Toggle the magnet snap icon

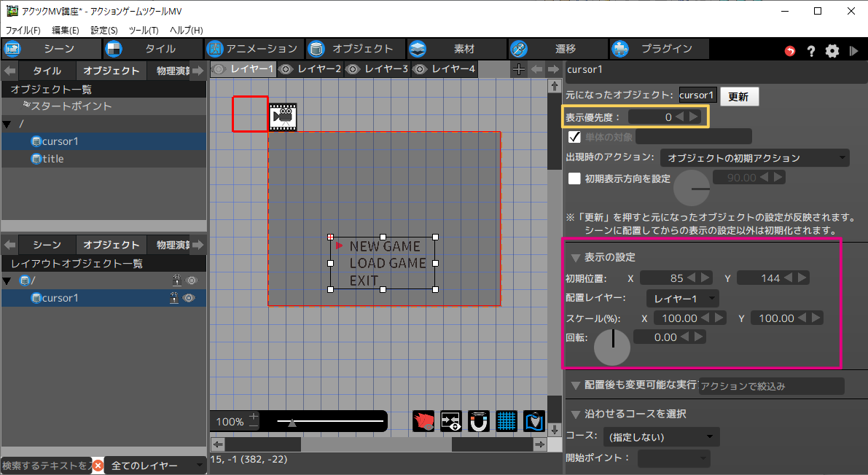(x=479, y=421)
